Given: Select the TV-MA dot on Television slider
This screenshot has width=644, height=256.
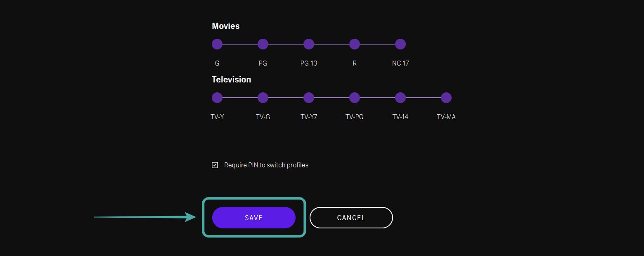Looking at the screenshot, I should click(x=446, y=98).
